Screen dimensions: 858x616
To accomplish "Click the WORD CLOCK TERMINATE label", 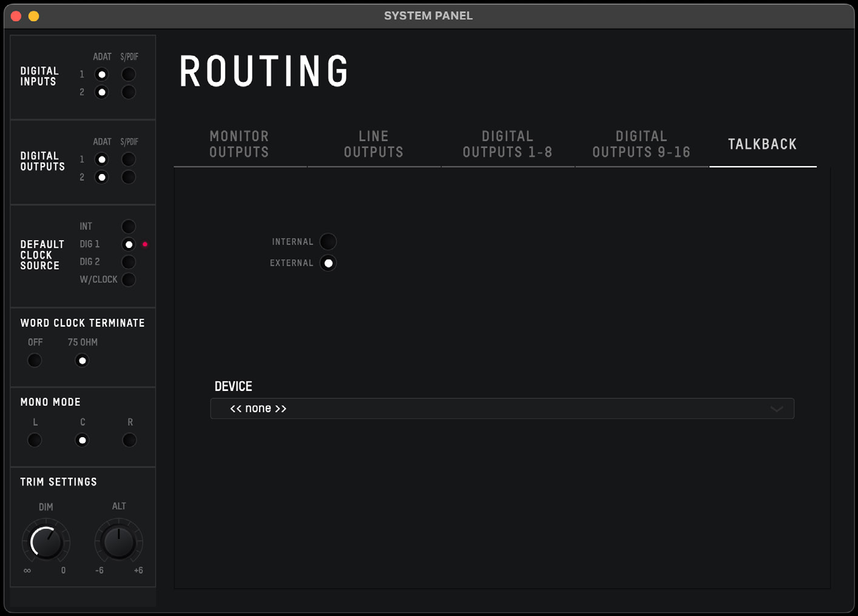I will click(83, 323).
